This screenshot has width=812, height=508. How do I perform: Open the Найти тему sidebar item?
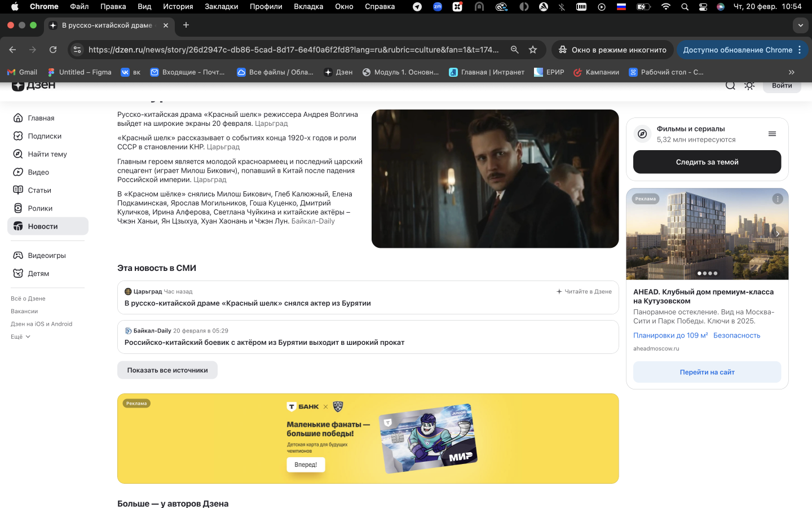pyautogui.click(x=47, y=154)
